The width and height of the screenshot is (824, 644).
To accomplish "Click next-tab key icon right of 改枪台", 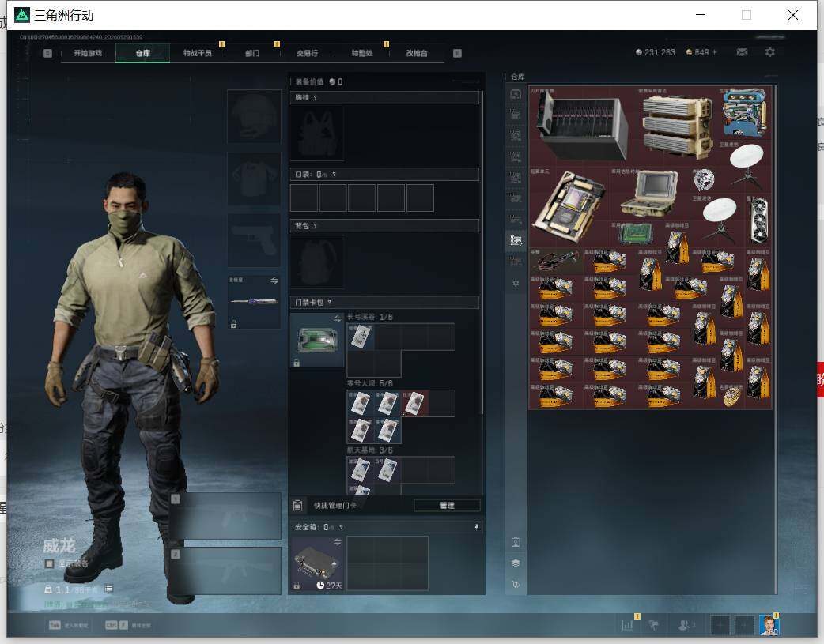I will [x=457, y=53].
